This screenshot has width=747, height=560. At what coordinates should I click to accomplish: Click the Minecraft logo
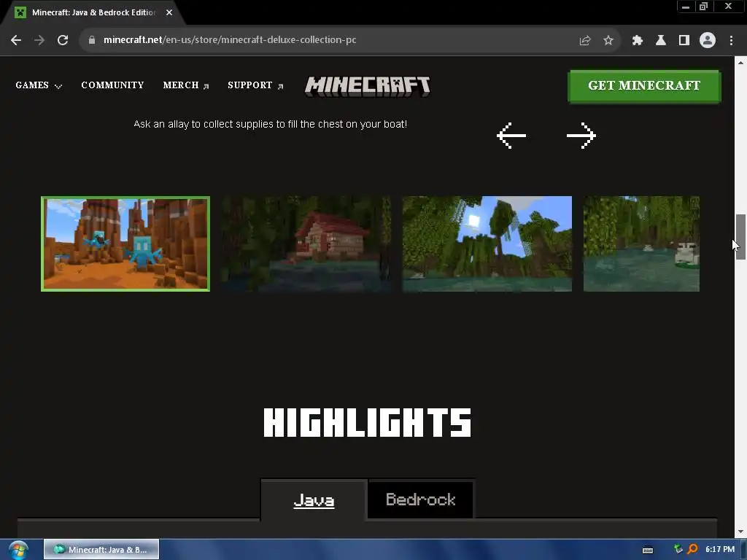pos(368,87)
